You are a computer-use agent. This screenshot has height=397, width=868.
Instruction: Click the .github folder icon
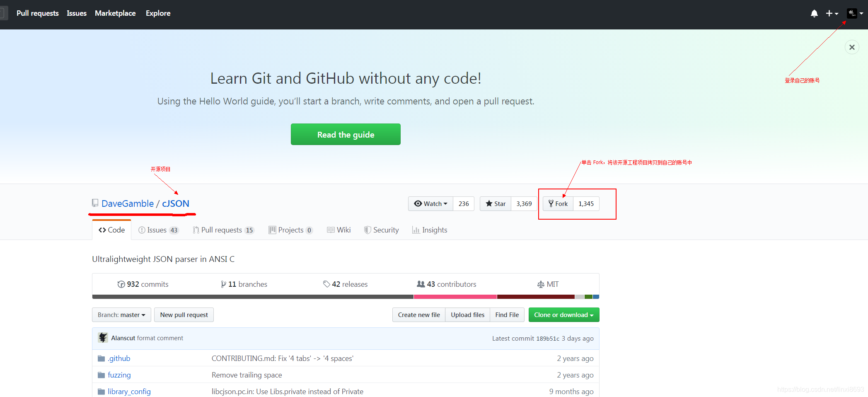click(101, 358)
